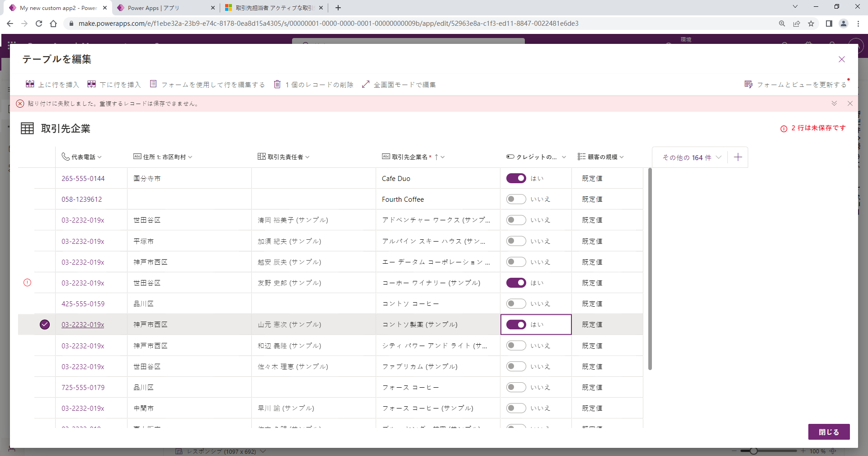Click the unsaved rows warning icon
868x456 pixels.
783,128
